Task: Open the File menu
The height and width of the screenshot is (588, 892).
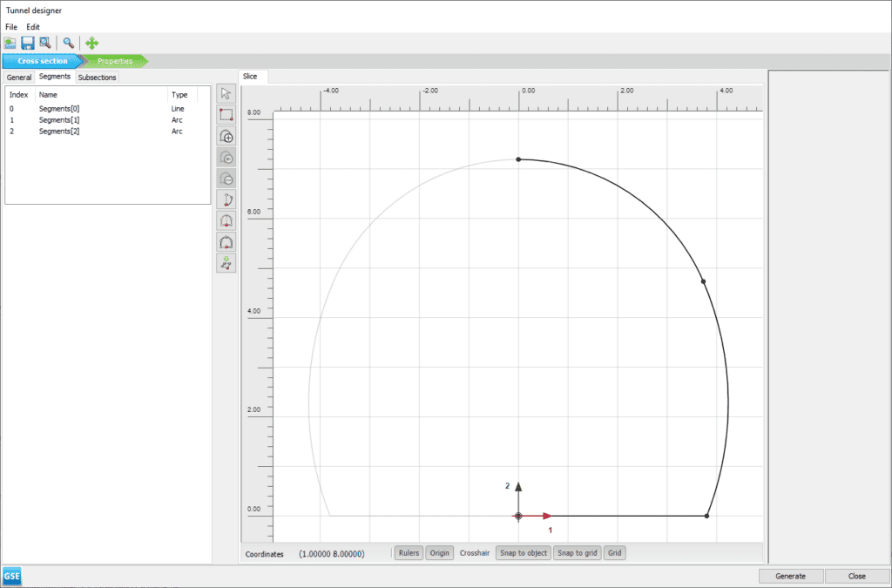Action: coord(10,26)
